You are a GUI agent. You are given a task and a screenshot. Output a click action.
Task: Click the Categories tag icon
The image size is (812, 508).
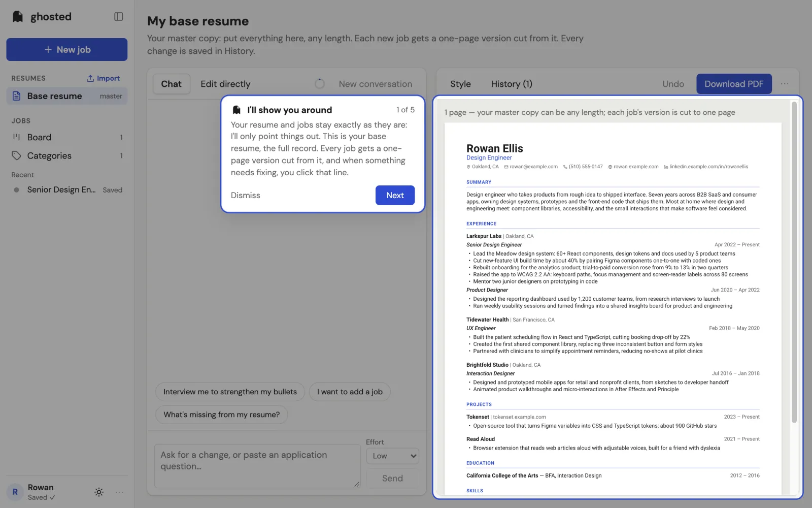click(17, 156)
